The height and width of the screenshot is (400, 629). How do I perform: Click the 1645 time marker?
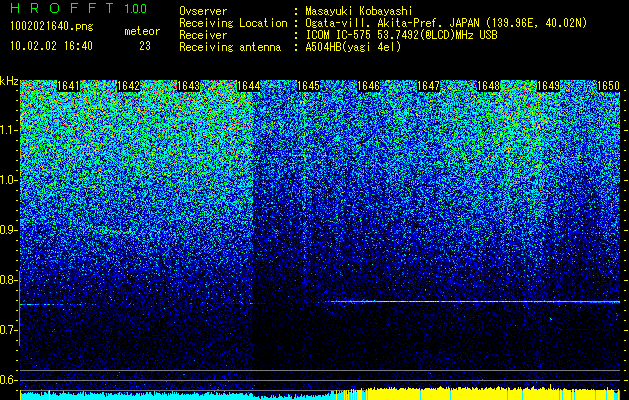308,86
